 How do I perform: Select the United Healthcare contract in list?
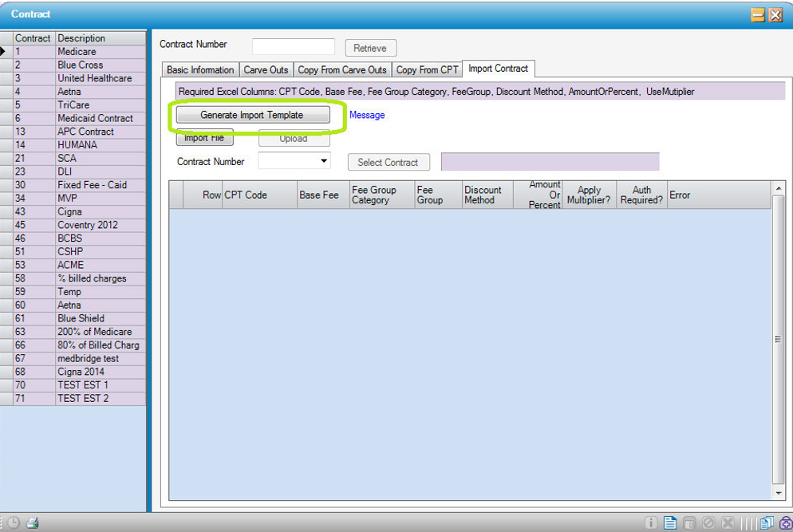point(94,78)
